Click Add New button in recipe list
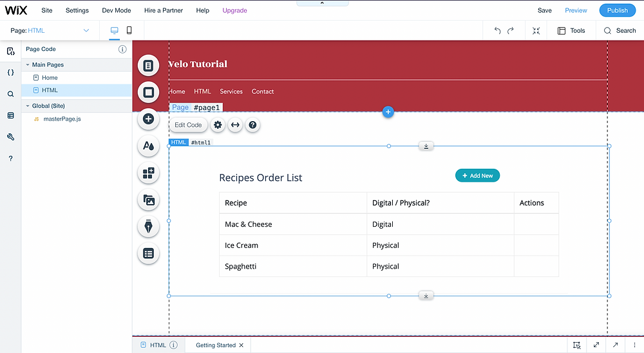Screen dimensions: 644x353 pyautogui.click(x=477, y=175)
